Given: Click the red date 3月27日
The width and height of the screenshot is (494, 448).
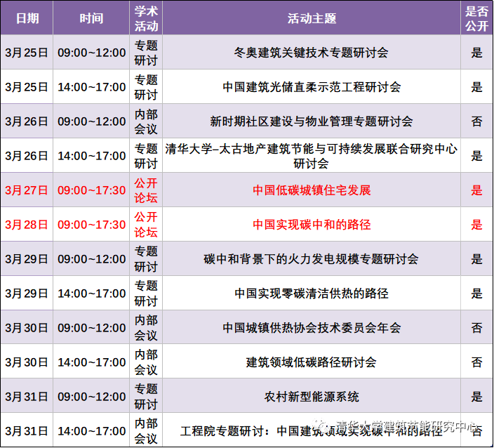Looking at the screenshot, I should pyautogui.click(x=27, y=190).
